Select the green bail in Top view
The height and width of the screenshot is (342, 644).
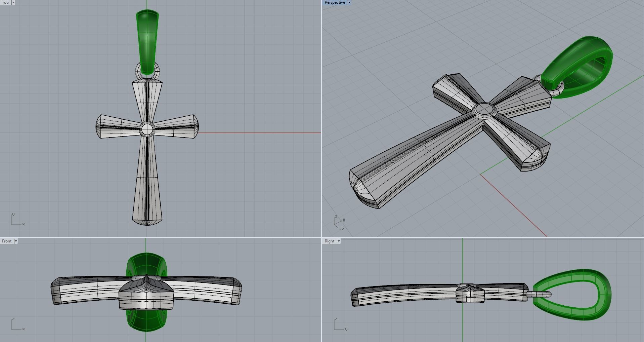(147, 42)
